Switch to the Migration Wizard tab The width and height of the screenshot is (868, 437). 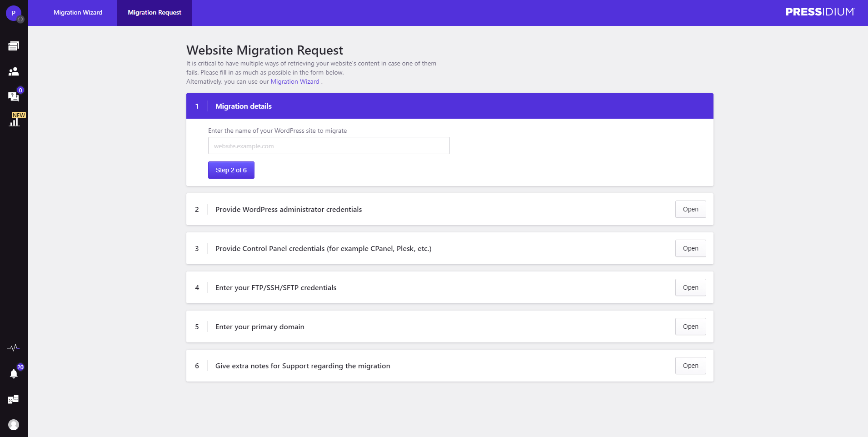pos(78,12)
